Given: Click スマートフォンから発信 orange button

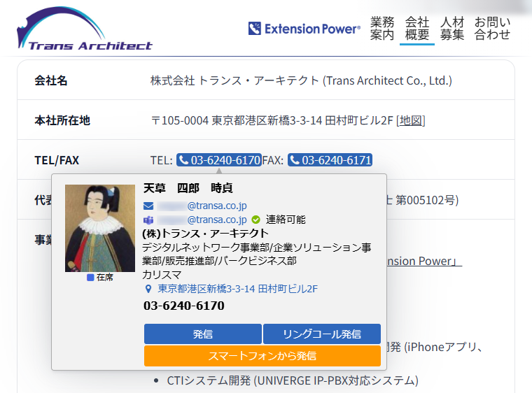Looking at the screenshot, I should 262,356.
